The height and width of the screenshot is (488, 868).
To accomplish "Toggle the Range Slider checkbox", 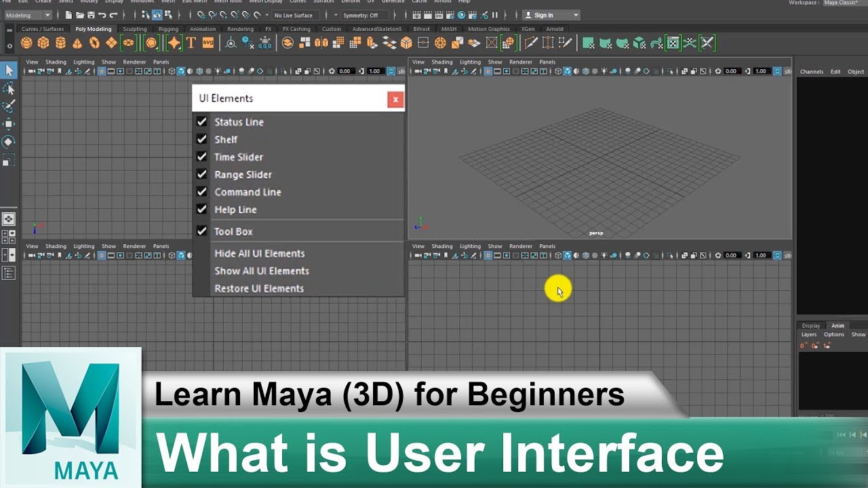I will click(201, 174).
